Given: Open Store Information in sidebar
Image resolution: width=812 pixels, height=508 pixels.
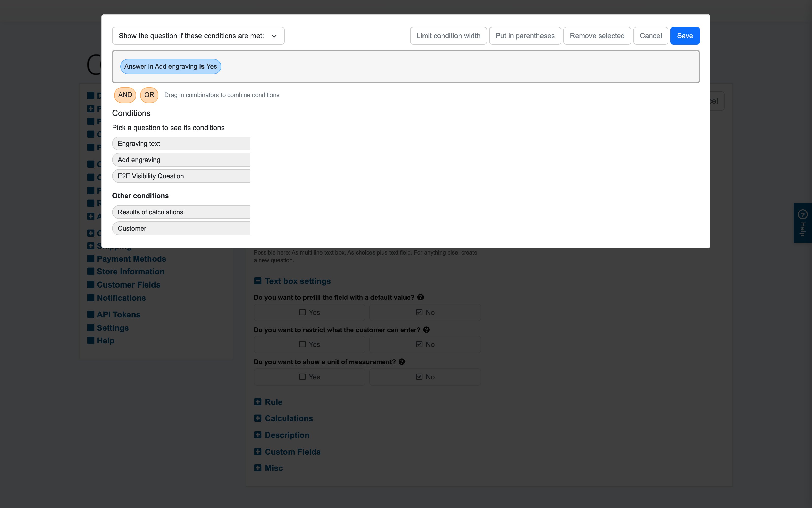Looking at the screenshot, I should (x=130, y=272).
